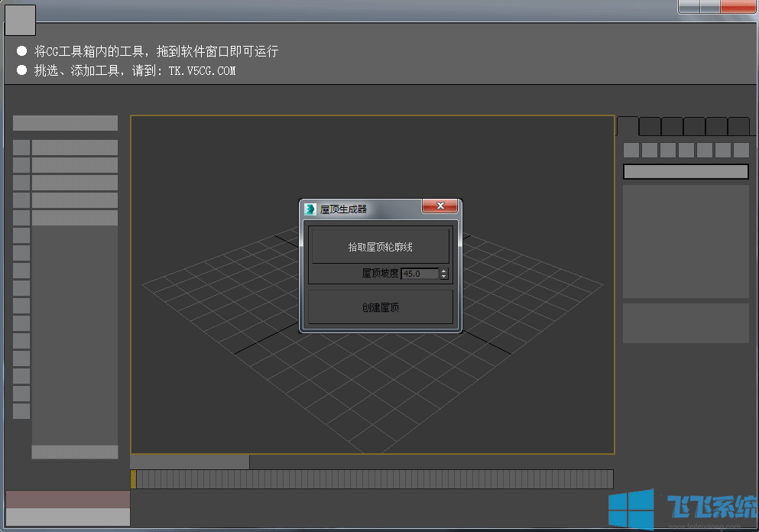
Task: Decrease 屋顶坡度 with the spinner down arrow
Action: [444, 277]
